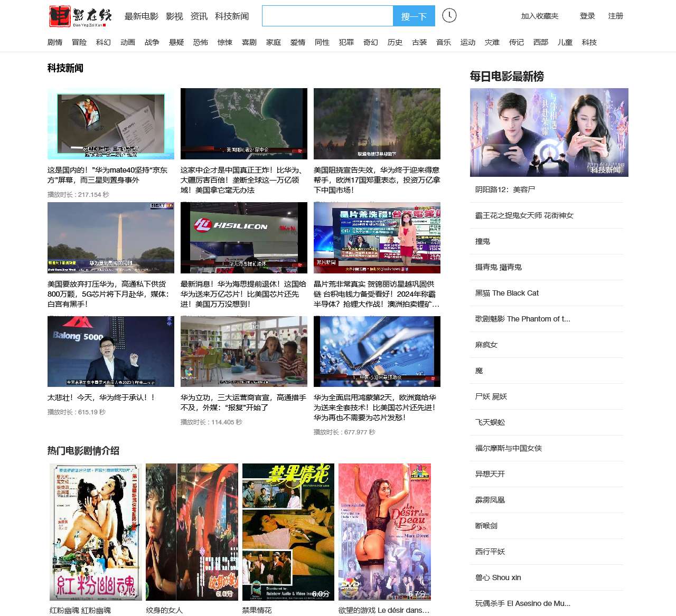Open the classroom children video thumbnail
The image size is (676, 616).
[244, 352]
